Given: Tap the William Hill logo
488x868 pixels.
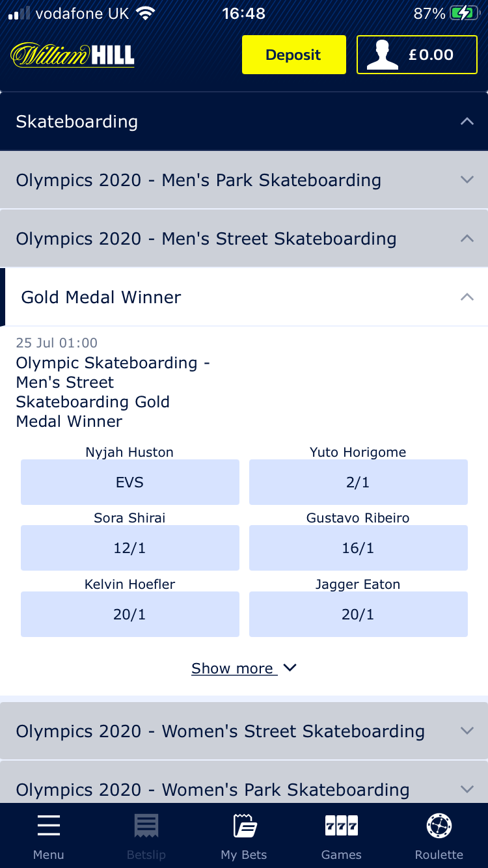Looking at the screenshot, I should click(x=72, y=55).
